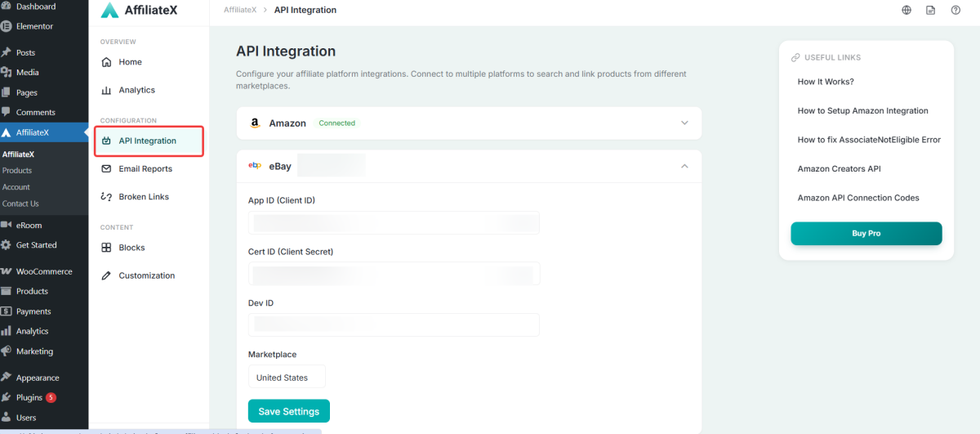This screenshot has width=980, height=434.
Task: Open Amazon Creators API link
Action: click(840, 168)
